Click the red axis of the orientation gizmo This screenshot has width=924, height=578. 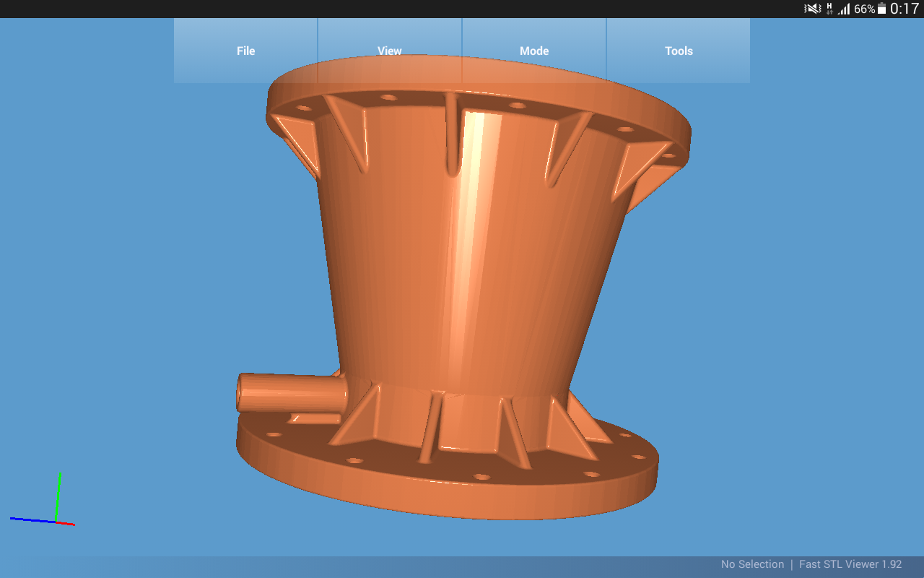[66, 523]
